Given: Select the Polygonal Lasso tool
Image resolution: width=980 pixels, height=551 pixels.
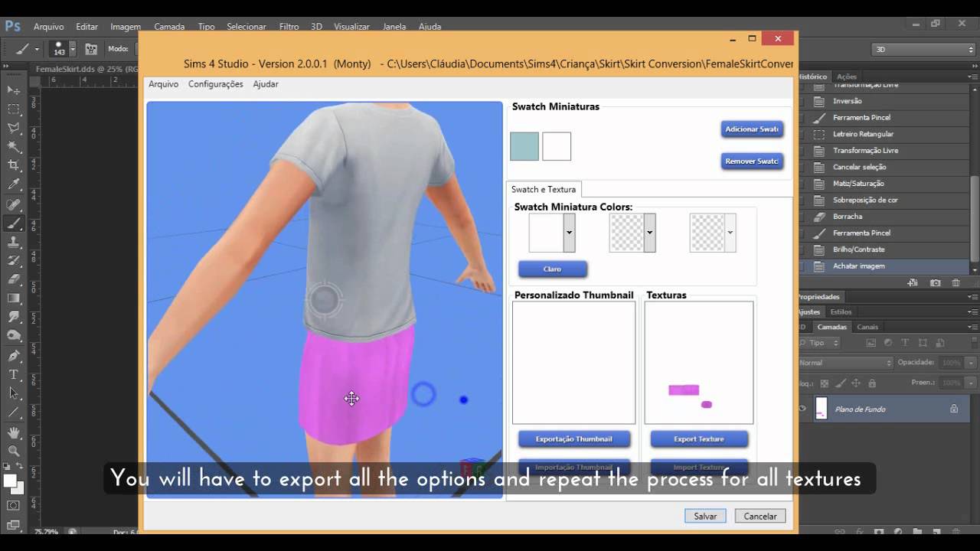Looking at the screenshot, I should click(14, 128).
